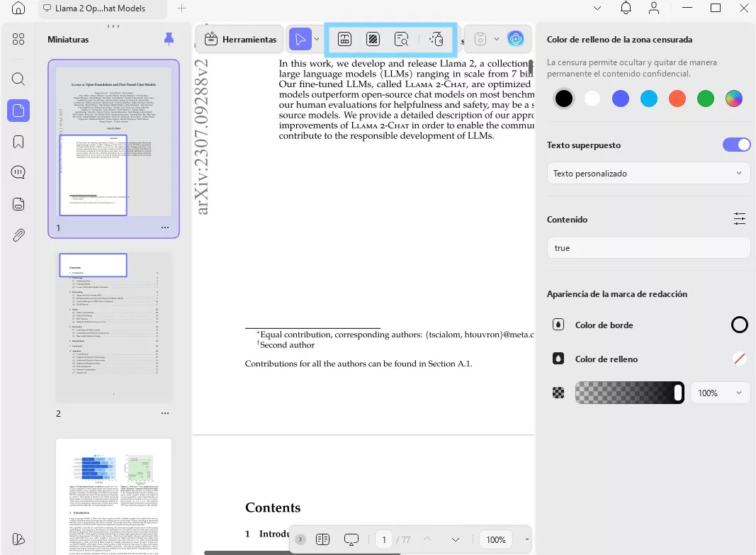The image size is (756, 555).
Task: Go to the next page arrow
Action: (x=455, y=539)
